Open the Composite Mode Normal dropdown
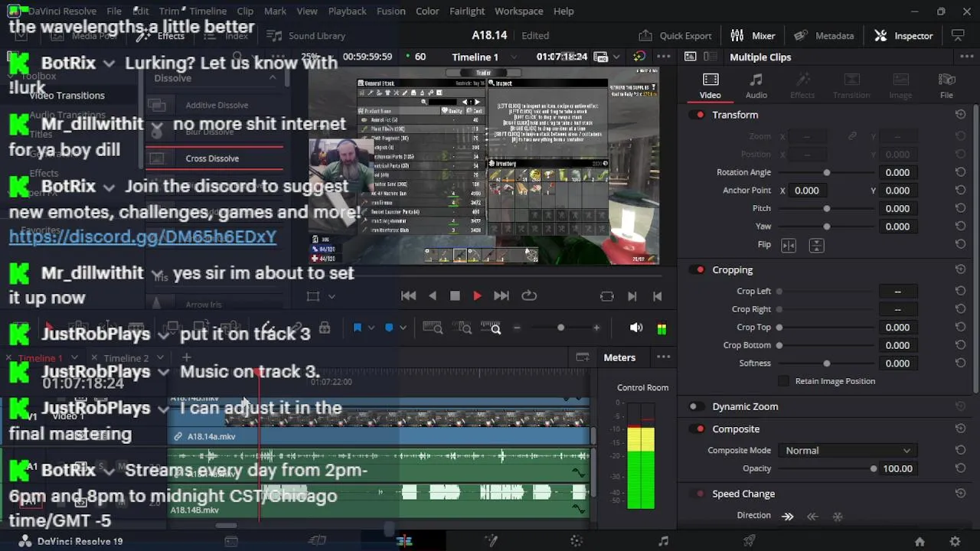This screenshot has height=551, width=980. [x=848, y=451]
